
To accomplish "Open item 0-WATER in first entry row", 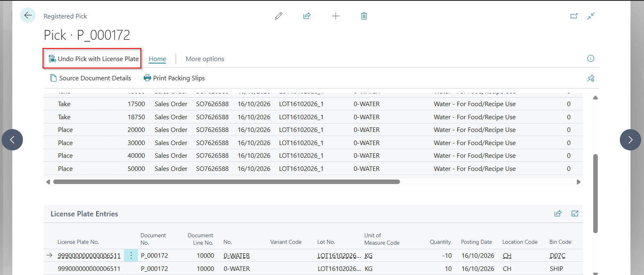I will click(237, 256).
